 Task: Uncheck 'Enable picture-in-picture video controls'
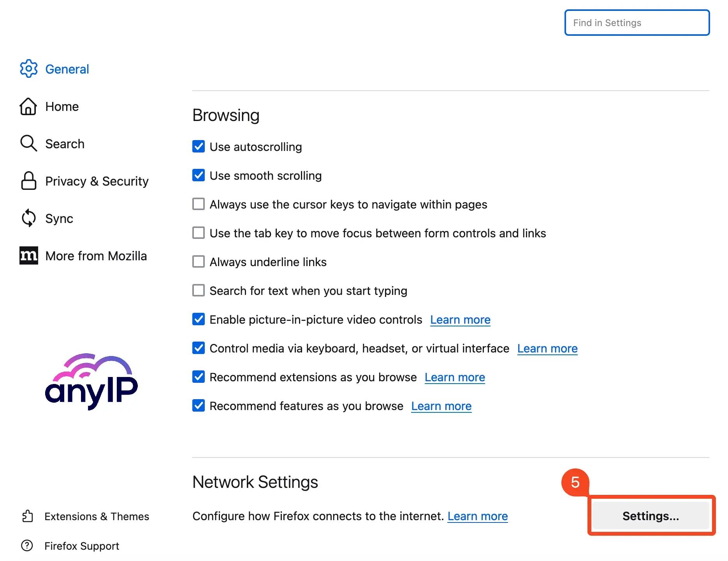(x=199, y=319)
